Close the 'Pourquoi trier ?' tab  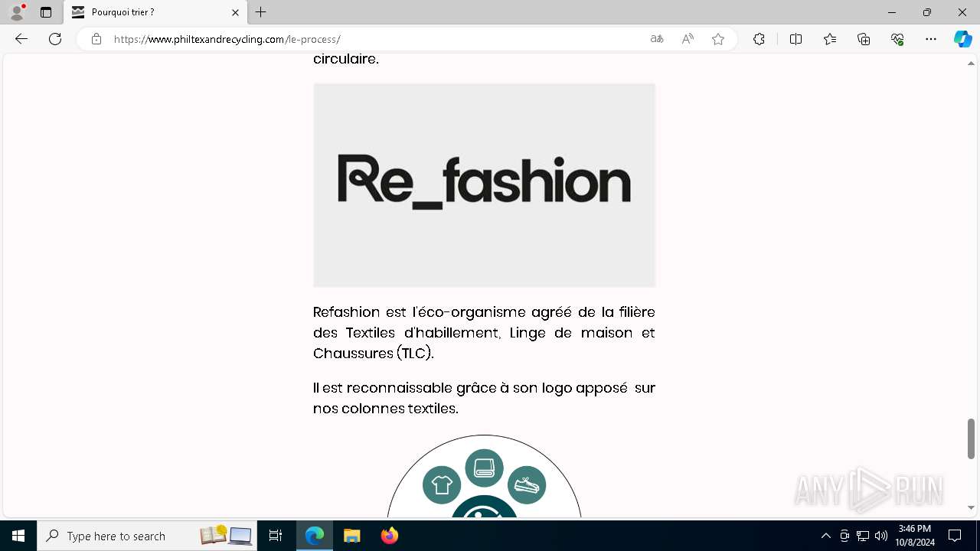tap(235, 12)
